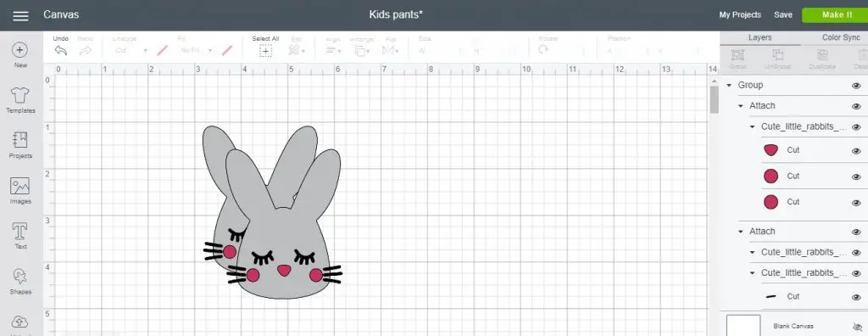The width and height of the screenshot is (868, 336).
Task: Hide the top Group layer
Action: point(856,86)
